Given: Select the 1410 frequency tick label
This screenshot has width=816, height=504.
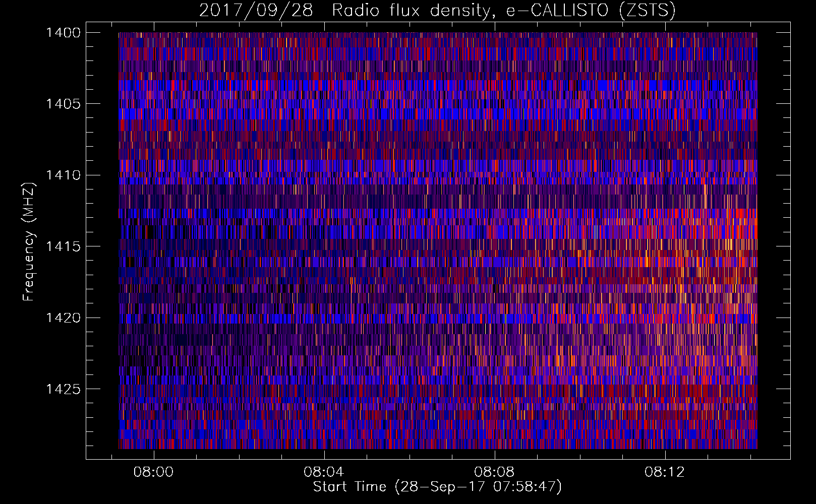Looking at the screenshot, I should click(63, 175).
